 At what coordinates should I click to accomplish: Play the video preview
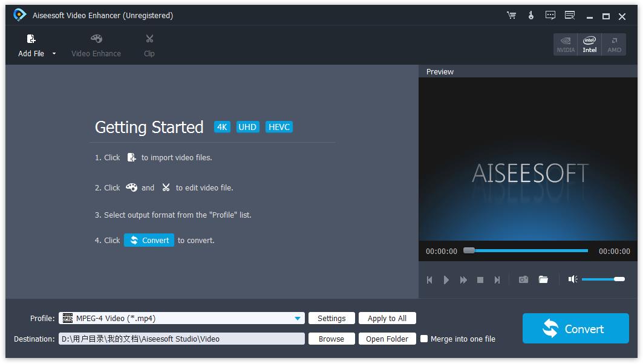446,279
